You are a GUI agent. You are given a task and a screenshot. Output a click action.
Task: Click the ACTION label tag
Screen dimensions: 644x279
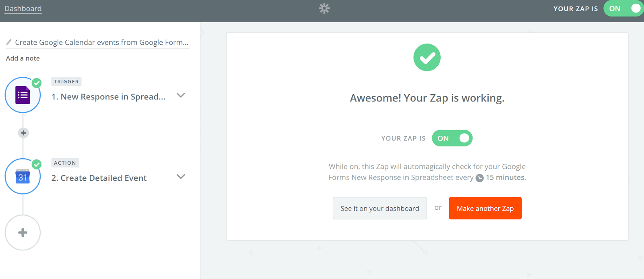(x=65, y=163)
